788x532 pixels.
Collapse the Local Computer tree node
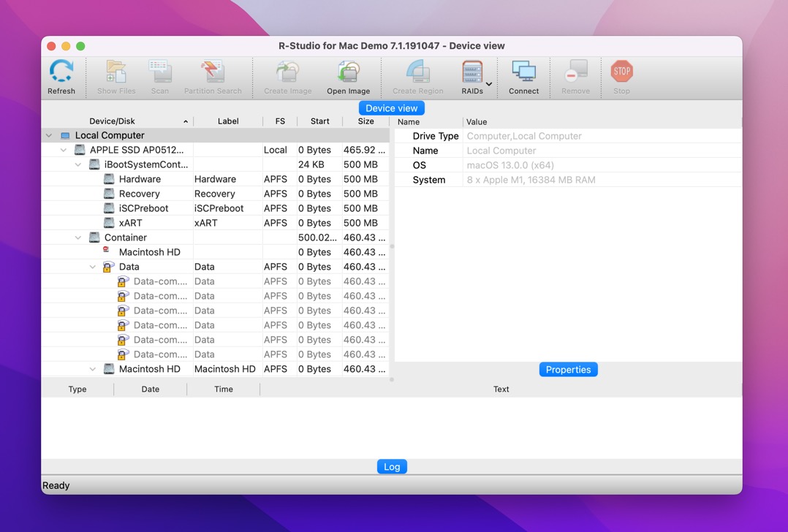coord(49,135)
